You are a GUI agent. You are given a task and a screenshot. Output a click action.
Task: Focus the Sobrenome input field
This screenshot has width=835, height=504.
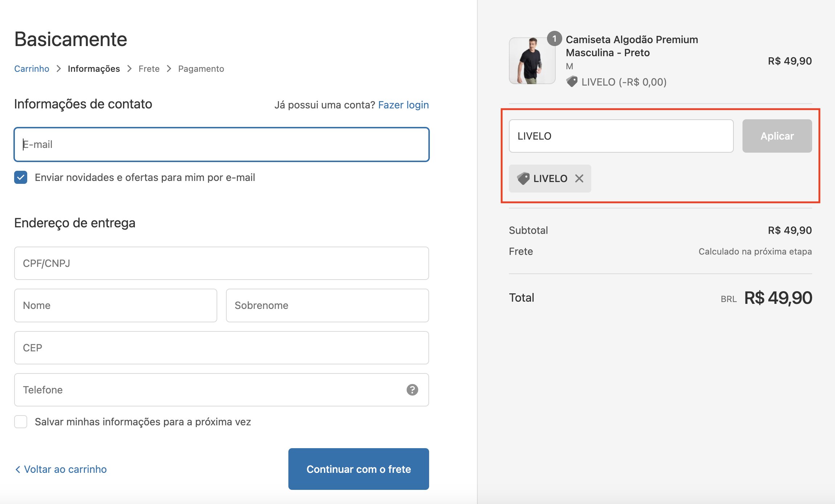point(328,305)
